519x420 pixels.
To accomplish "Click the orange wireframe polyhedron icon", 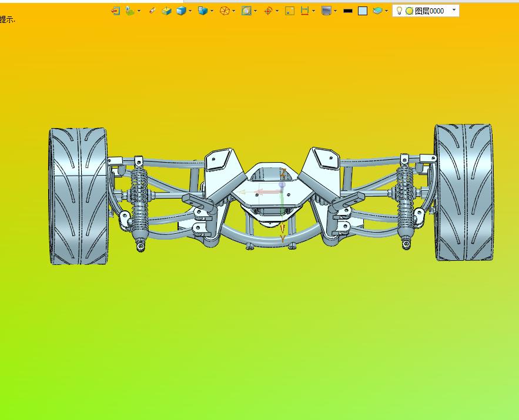I will pyautogui.click(x=225, y=11).
